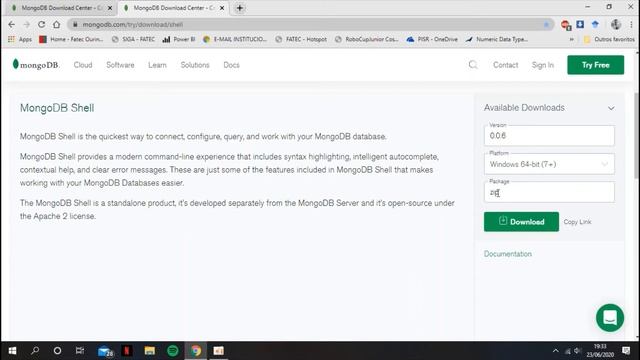The image size is (640, 360).
Task: Open FATEC - Hotspot bookmark
Action: click(301, 39)
